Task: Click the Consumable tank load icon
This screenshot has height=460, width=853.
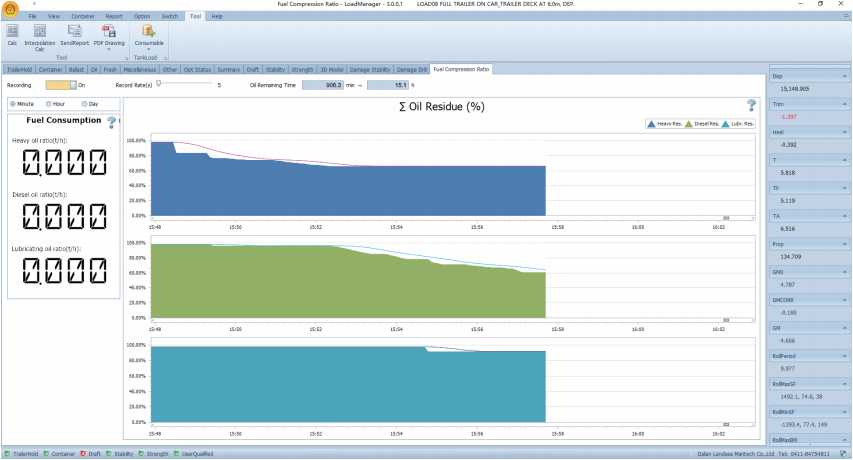Action: pyautogui.click(x=149, y=33)
